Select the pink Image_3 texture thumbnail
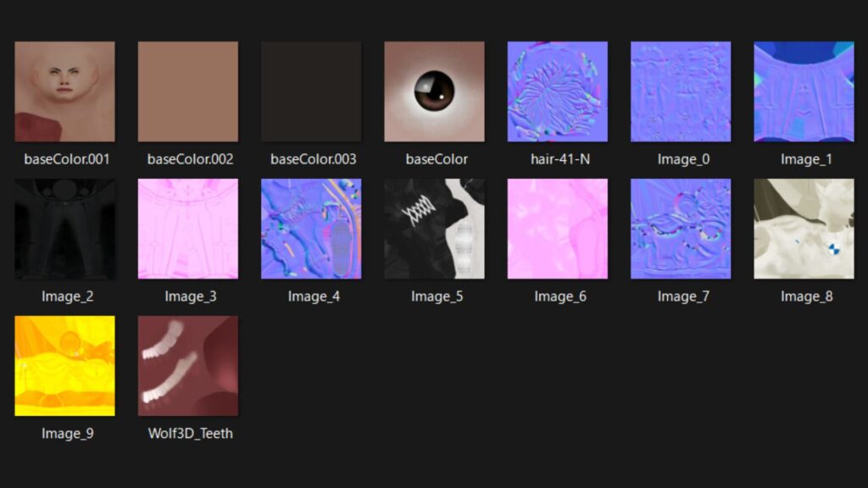Image resolution: width=868 pixels, height=488 pixels. coord(188,229)
